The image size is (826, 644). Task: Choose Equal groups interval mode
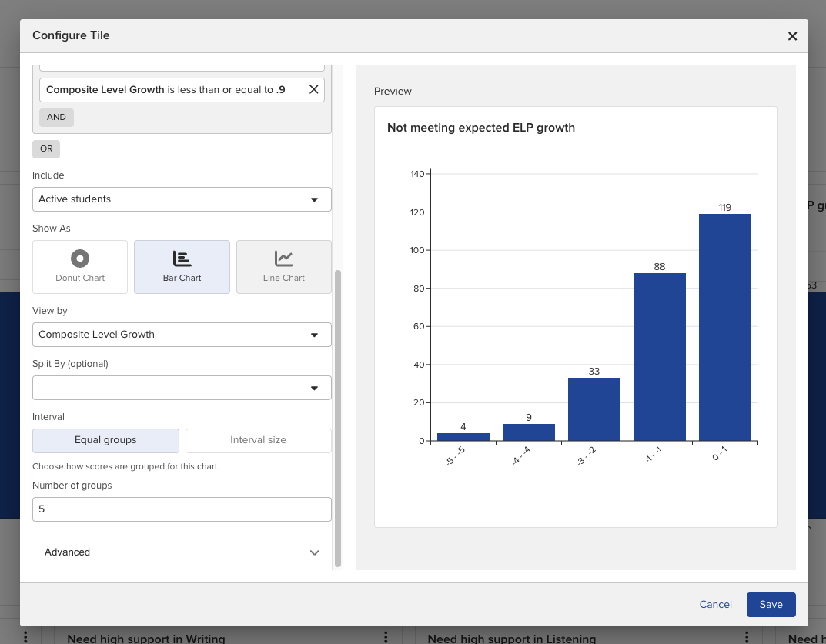(106, 441)
